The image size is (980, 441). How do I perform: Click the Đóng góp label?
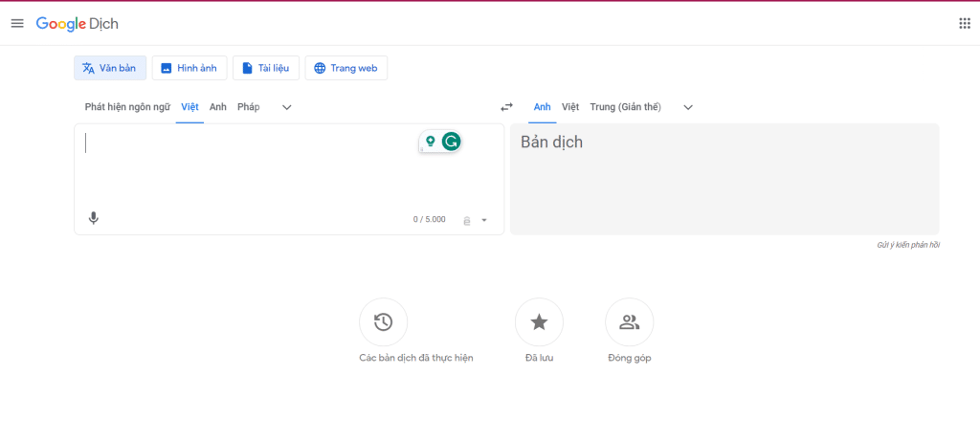630,358
